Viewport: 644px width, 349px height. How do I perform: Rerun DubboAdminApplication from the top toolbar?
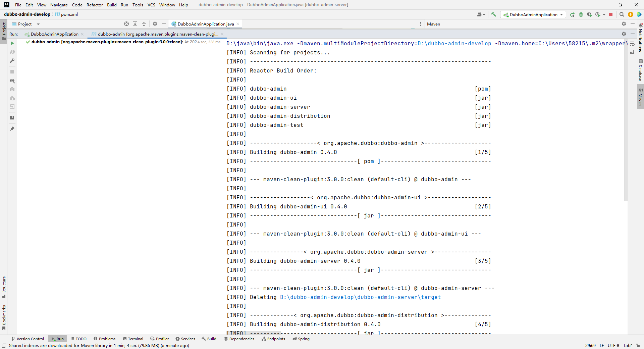[572, 14]
